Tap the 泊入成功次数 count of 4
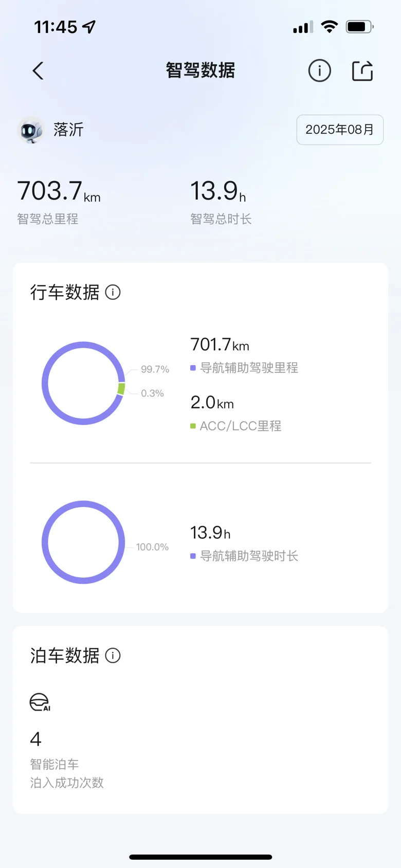The width and height of the screenshot is (401, 868). click(x=35, y=739)
